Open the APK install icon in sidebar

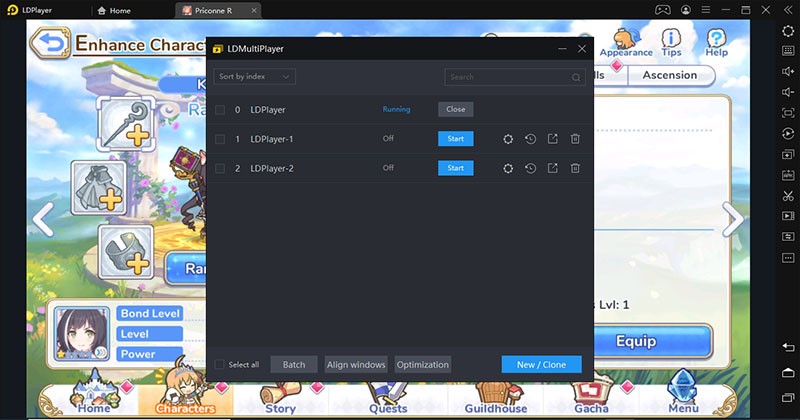click(788, 175)
